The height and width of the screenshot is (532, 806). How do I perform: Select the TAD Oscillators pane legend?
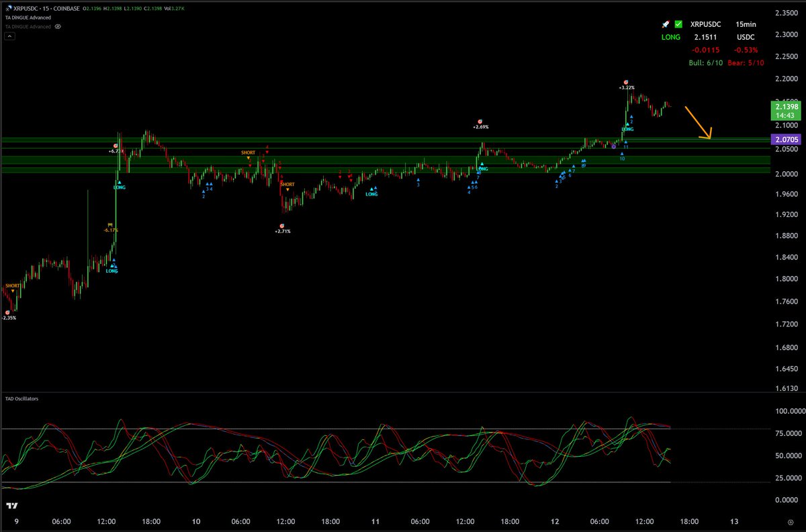[22, 398]
